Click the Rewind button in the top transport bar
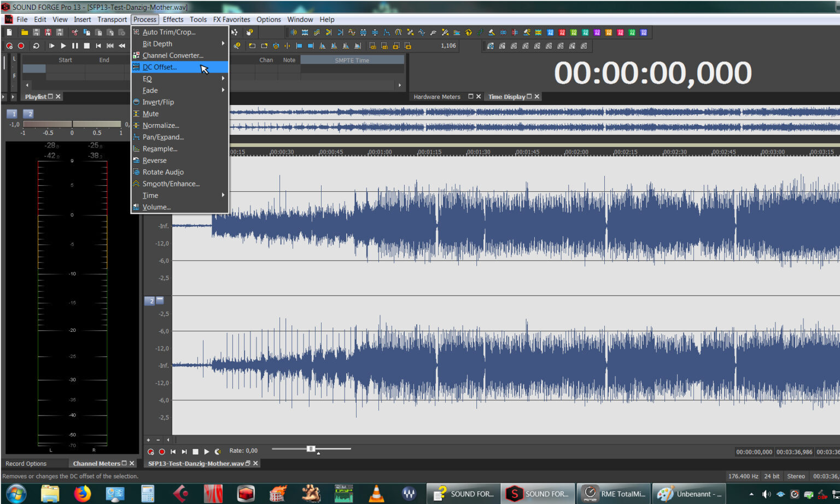The height and width of the screenshot is (504, 840). click(121, 46)
